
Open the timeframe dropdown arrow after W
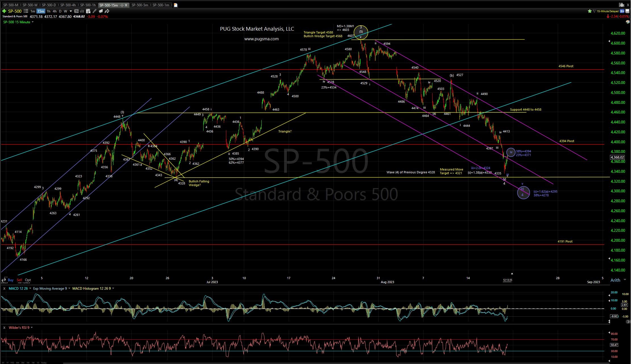[x=71, y=11]
